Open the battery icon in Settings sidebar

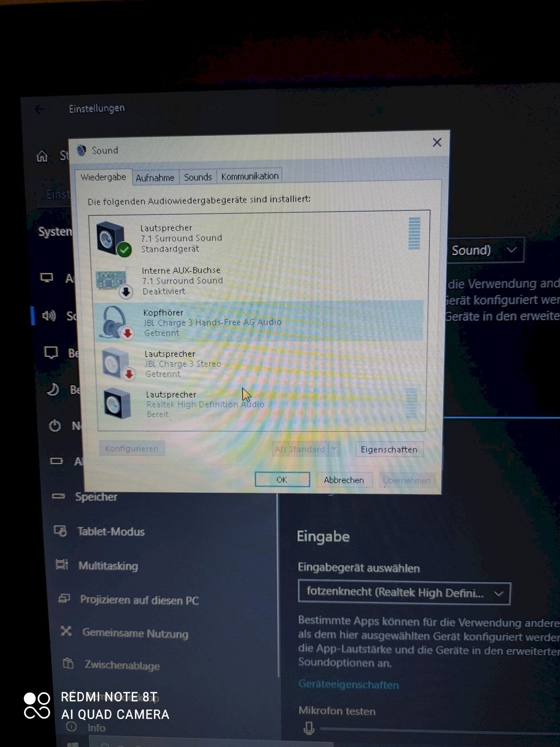57,461
